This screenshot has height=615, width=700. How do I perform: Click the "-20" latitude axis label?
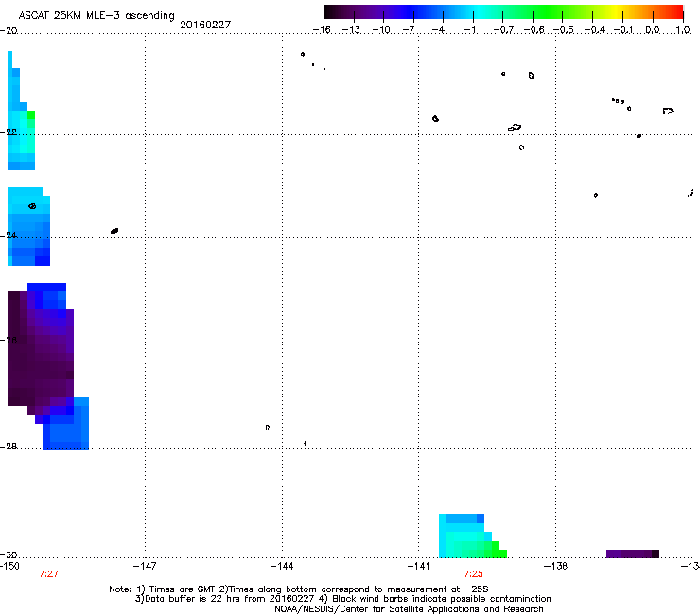click(9, 31)
